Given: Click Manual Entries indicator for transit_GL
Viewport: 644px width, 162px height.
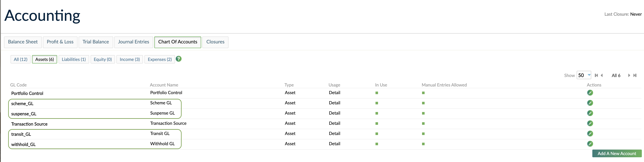Looking at the screenshot, I should tap(423, 134).
